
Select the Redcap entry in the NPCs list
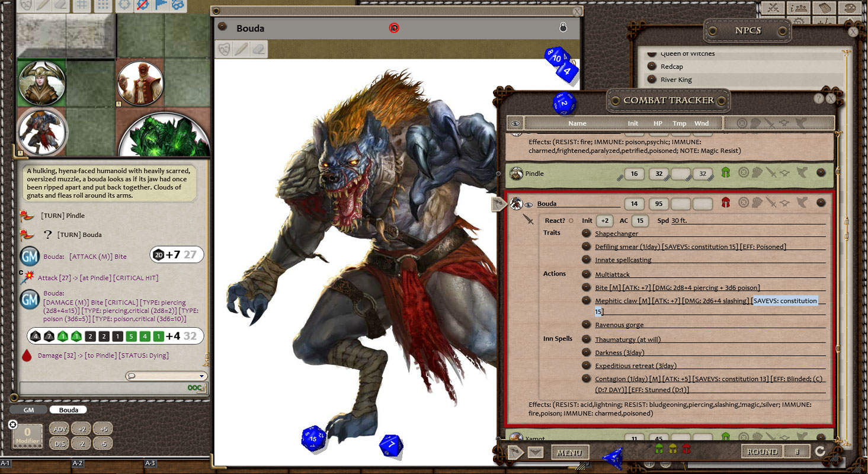[x=674, y=66]
